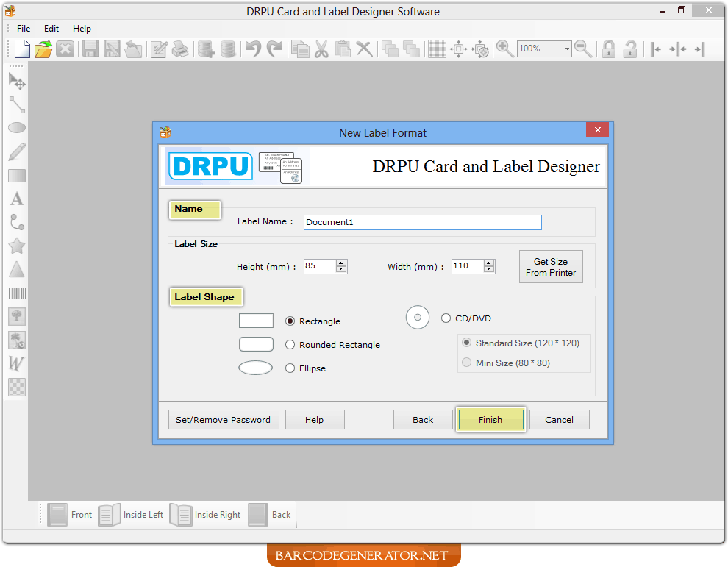Click the Delete X icon beside Paste
728x567 pixels.
[365, 49]
